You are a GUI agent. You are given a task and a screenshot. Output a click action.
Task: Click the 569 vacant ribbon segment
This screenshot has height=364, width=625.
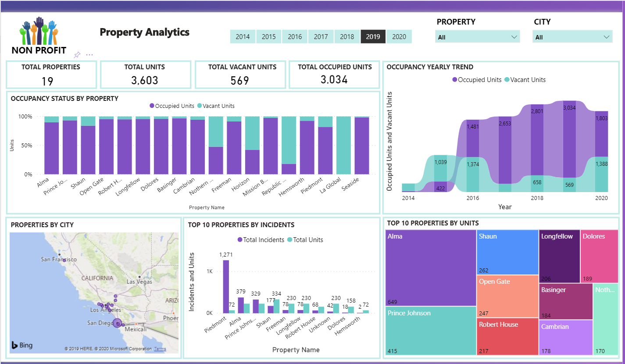pos(569,185)
